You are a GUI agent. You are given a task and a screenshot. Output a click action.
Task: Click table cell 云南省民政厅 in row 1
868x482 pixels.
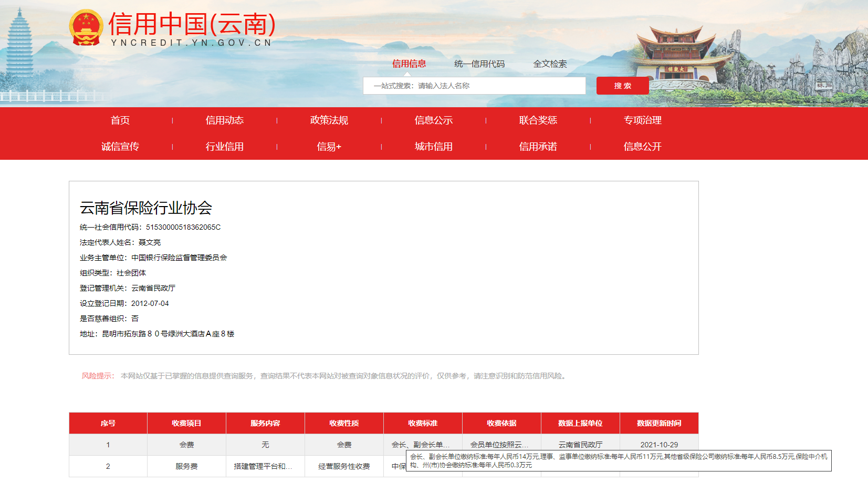click(x=580, y=445)
